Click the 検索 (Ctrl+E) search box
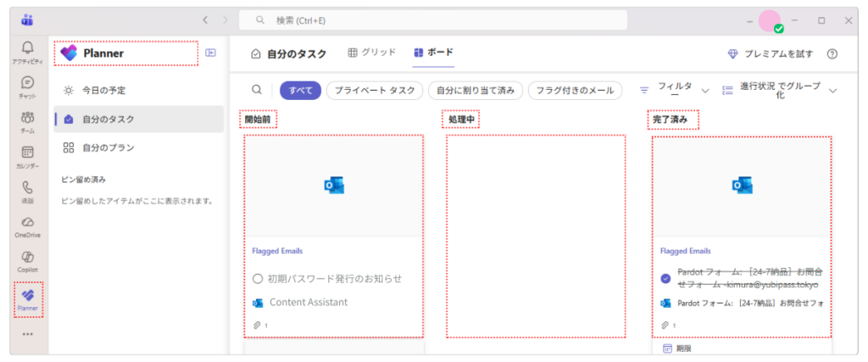 coord(433,20)
